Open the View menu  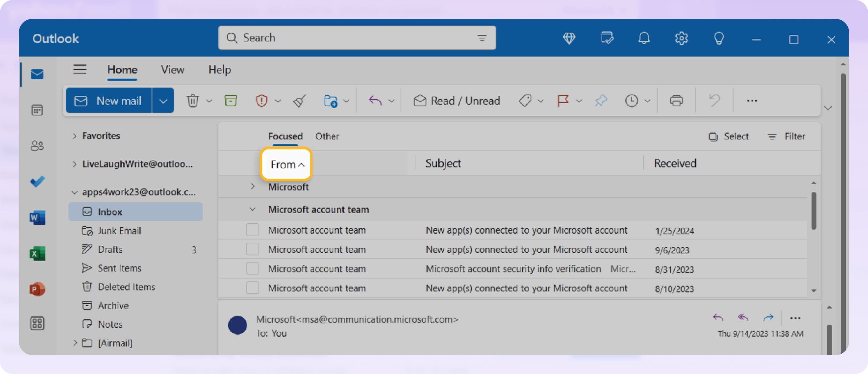(173, 70)
